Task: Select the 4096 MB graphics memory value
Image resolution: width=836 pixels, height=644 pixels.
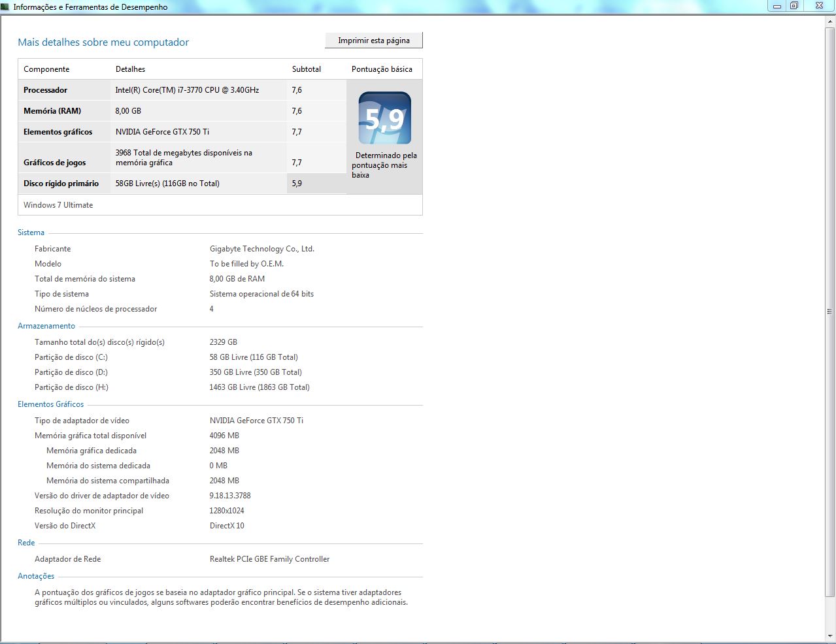Action: [x=224, y=436]
